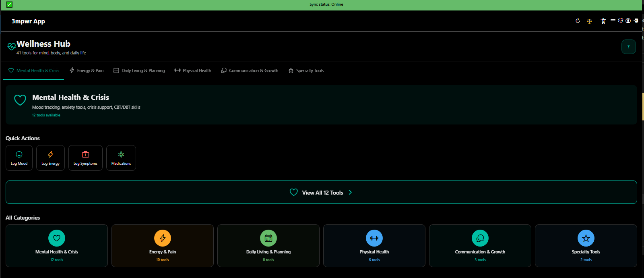Click the 3mpwr App title
The image size is (644, 278).
pyautogui.click(x=28, y=21)
